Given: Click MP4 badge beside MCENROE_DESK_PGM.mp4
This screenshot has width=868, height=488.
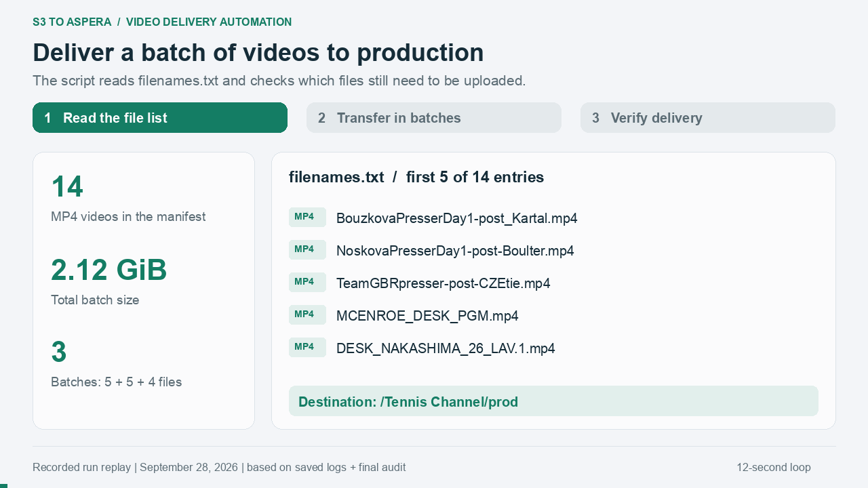Looking at the screenshot, I should [x=307, y=314].
